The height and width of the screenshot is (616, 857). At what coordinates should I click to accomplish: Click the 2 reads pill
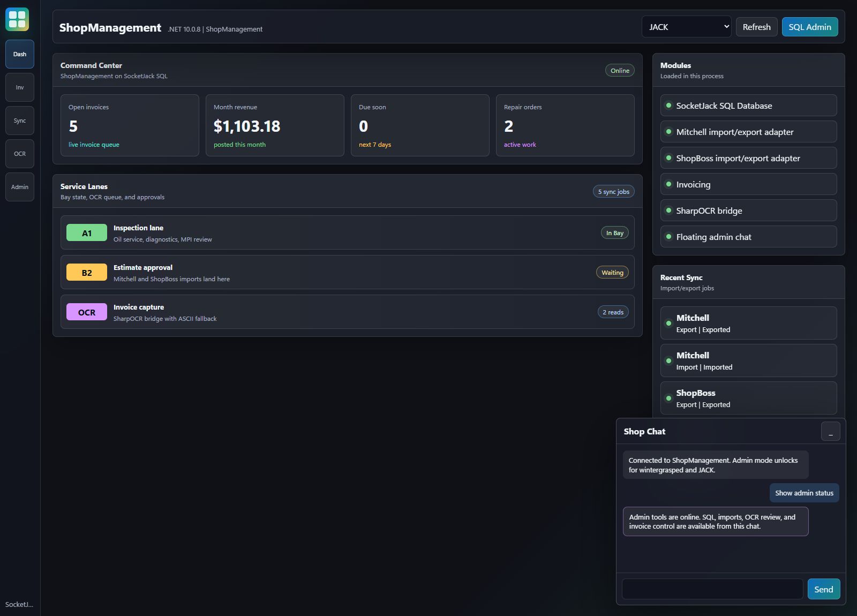[x=613, y=312]
